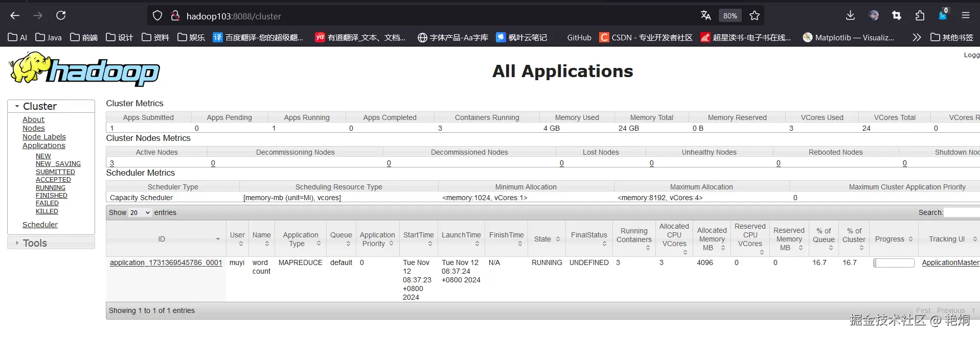Bookmark this page with star icon
980x337 pixels.
755,16
